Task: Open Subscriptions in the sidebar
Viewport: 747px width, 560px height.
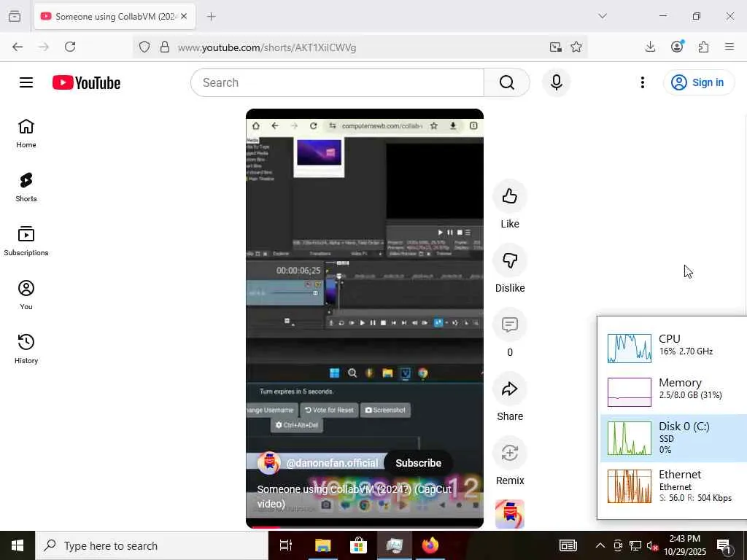Action: [x=26, y=241]
